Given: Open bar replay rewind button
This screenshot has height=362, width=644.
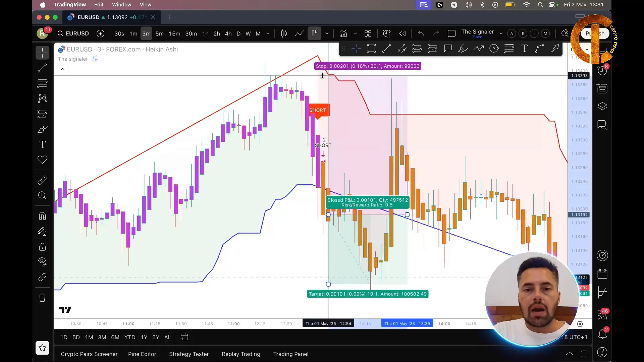Looking at the screenshot, I should (x=402, y=34).
